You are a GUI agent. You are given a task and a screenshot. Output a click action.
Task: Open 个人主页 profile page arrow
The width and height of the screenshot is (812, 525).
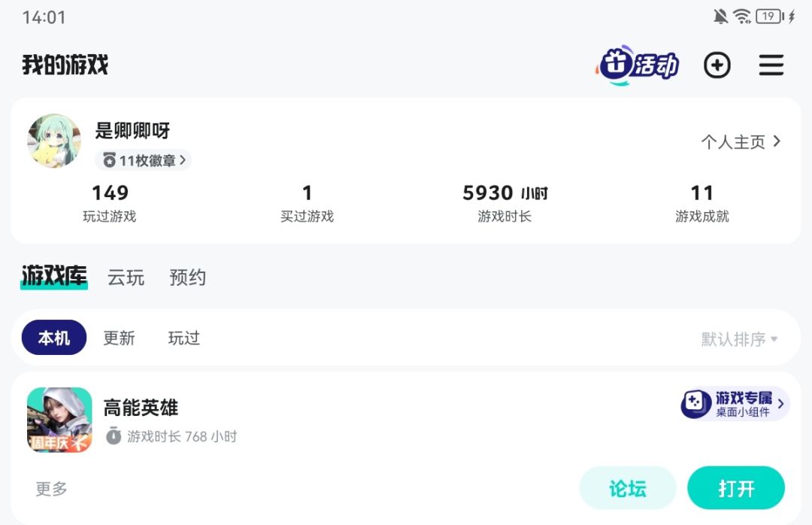[x=777, y=141]
